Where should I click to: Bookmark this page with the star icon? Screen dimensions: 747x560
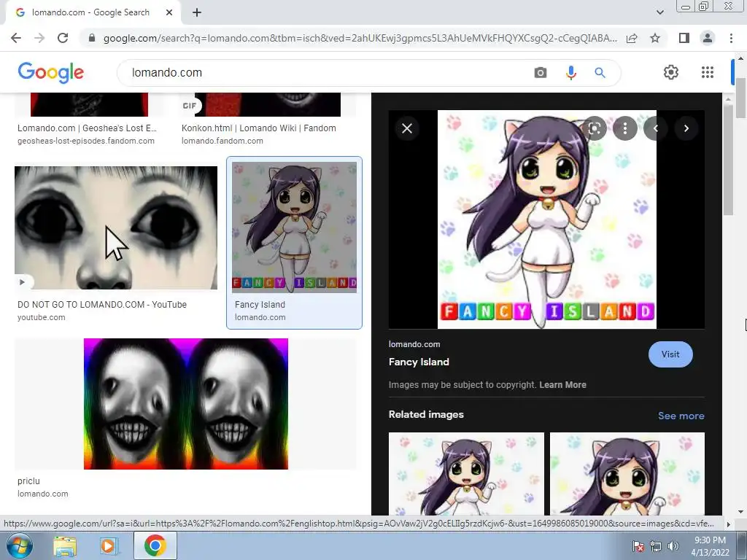(x=655, y=38)
